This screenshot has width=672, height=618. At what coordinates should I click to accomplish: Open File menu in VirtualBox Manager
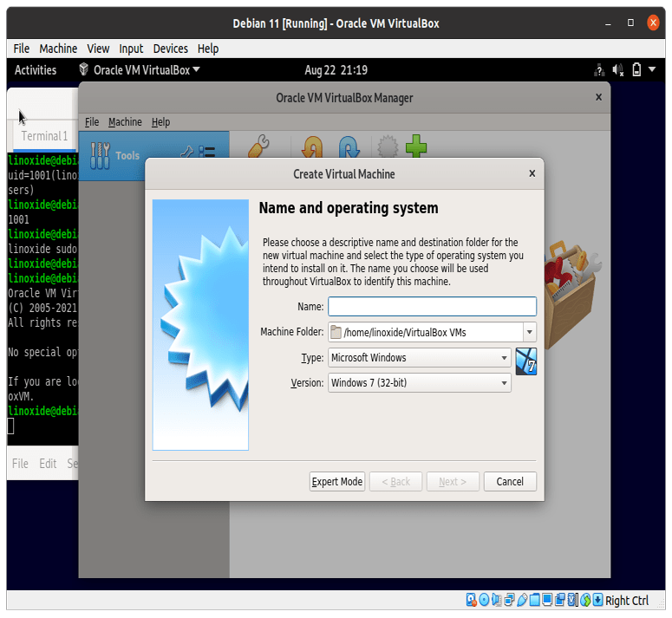click(x=92, y=122)
